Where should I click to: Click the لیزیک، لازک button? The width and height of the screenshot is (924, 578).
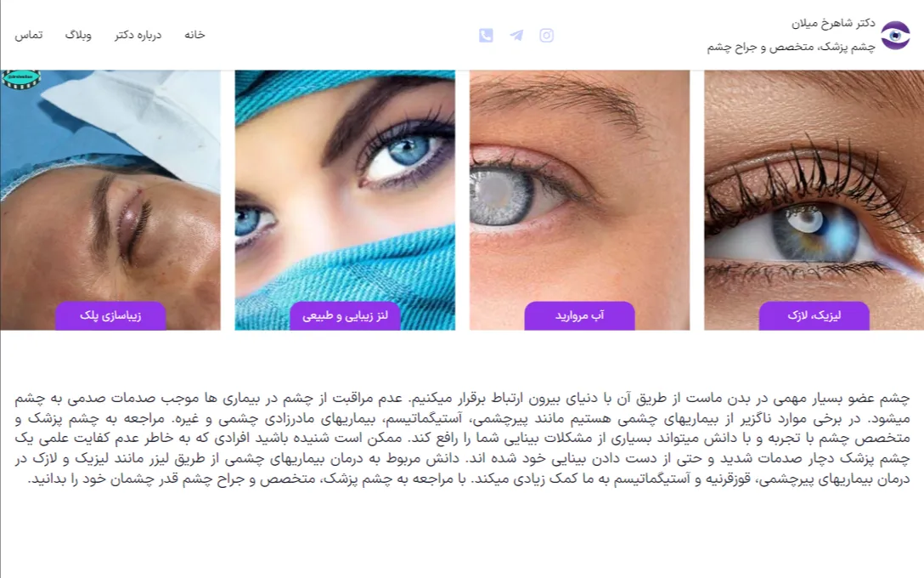click(x=814, y=315)
